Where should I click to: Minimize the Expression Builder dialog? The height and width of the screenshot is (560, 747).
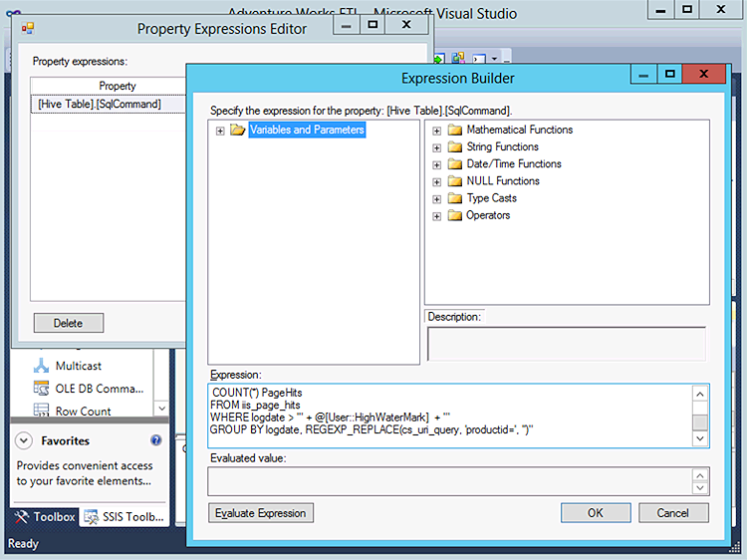click(x=643, y=74)
